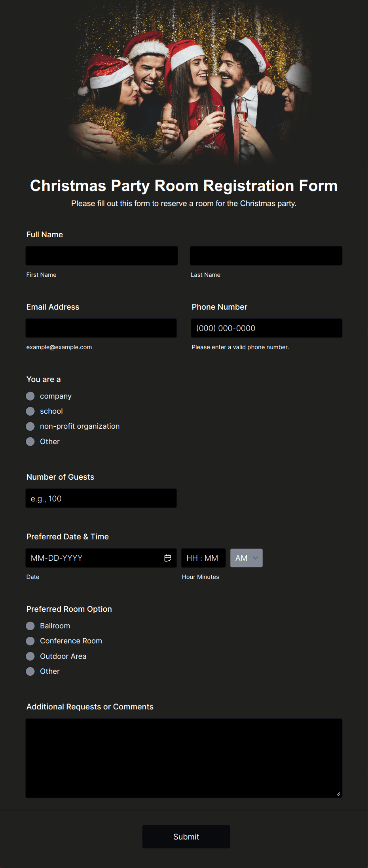Image resolution: width=368 pixels, height=868 pixels.
Task: Click the MM-DD-YYYY date field
Action: 101,558
